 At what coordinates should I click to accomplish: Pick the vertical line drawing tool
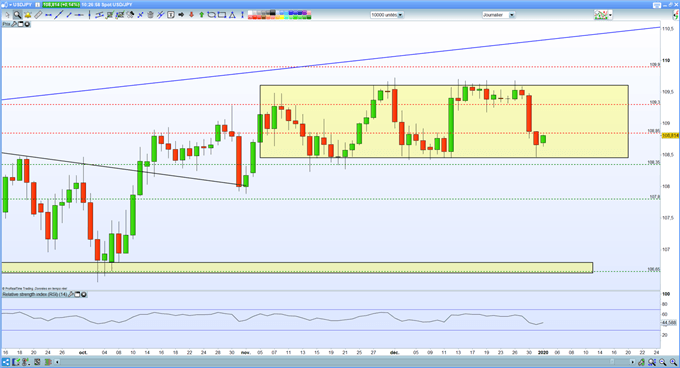(x=89, y=15)
